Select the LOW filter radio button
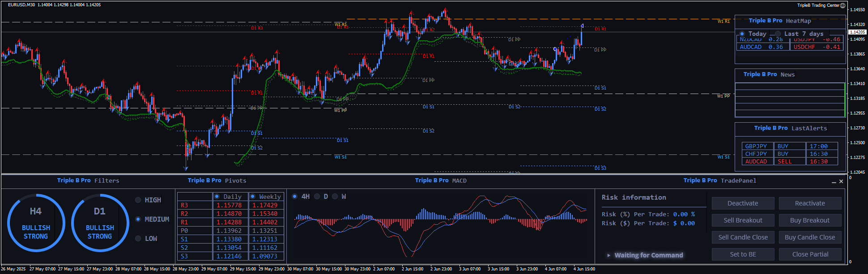Viewport: 868px width, 274px height. click(138, 239)
